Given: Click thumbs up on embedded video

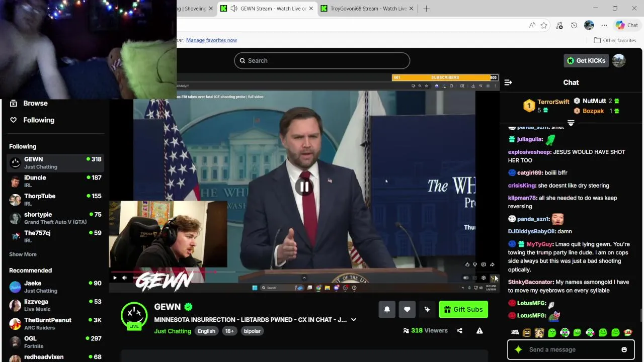Looking at the screenshot, I should point(467,264).
